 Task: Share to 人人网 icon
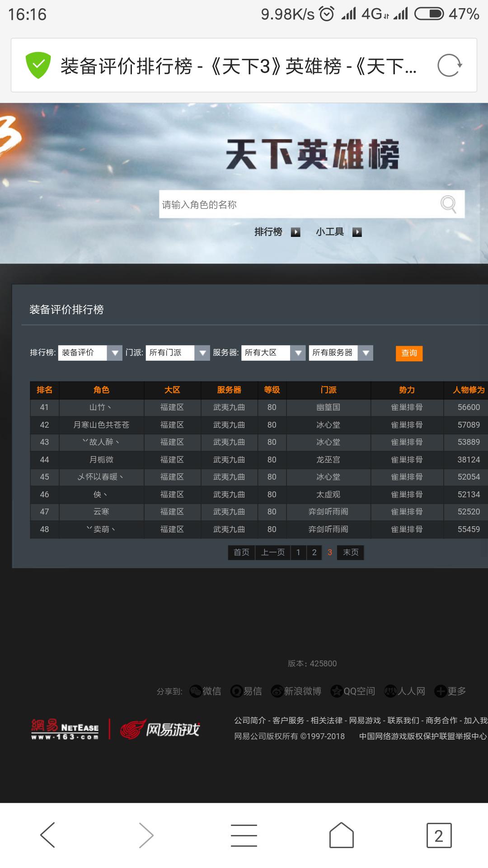tap(390, 691)
